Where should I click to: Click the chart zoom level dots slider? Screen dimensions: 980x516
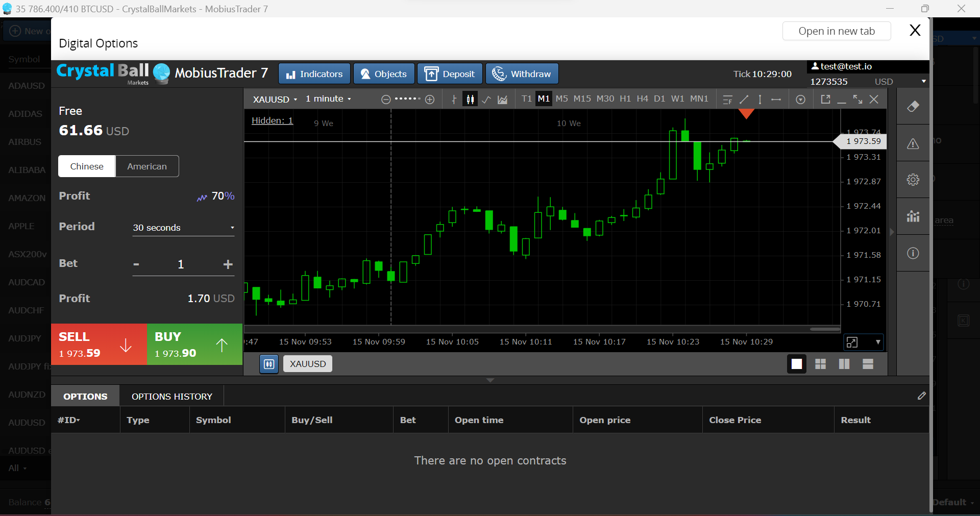408,99
